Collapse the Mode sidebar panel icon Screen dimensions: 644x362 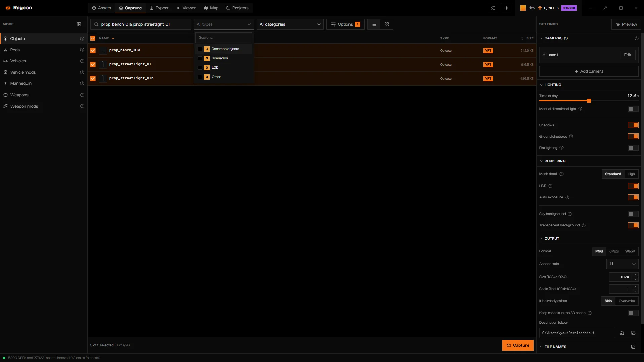(79, 24)
